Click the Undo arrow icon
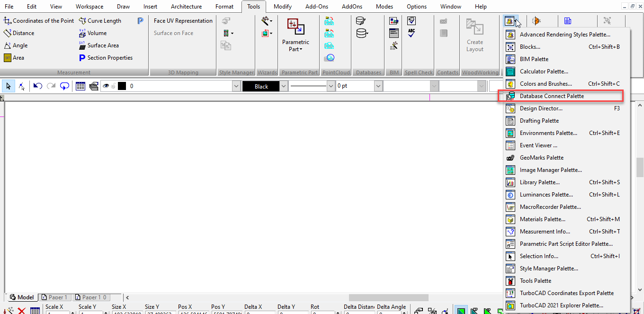 pyautogui.click(x=38, y=86)
